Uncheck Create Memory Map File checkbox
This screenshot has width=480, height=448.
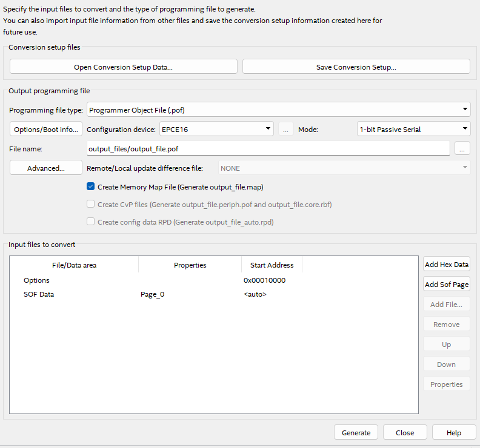point(91,187)
